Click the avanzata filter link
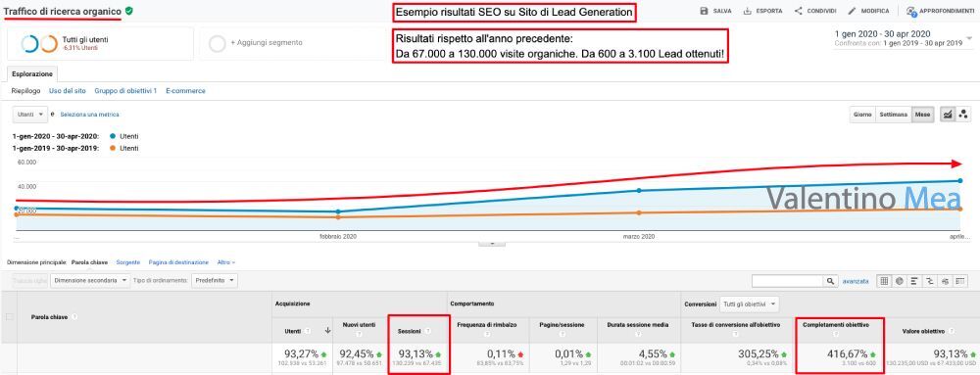 click(856, 281)
